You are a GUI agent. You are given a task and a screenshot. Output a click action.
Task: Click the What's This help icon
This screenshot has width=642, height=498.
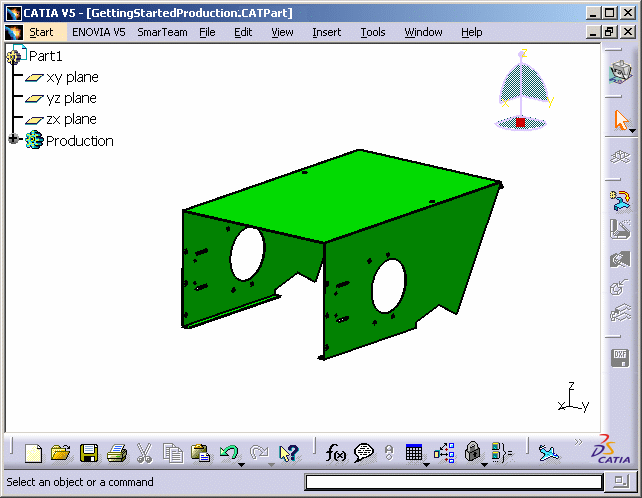click(x=289, y=453)
